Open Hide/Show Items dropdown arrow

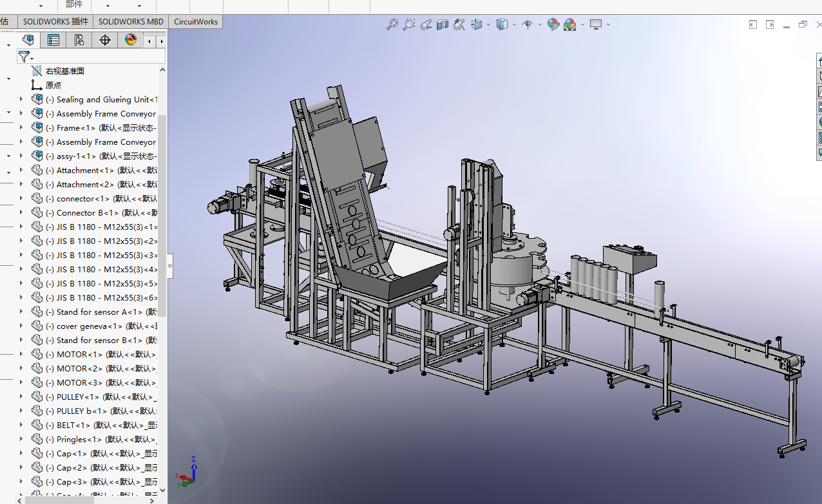pyautogui.click(x=539, y=25)
